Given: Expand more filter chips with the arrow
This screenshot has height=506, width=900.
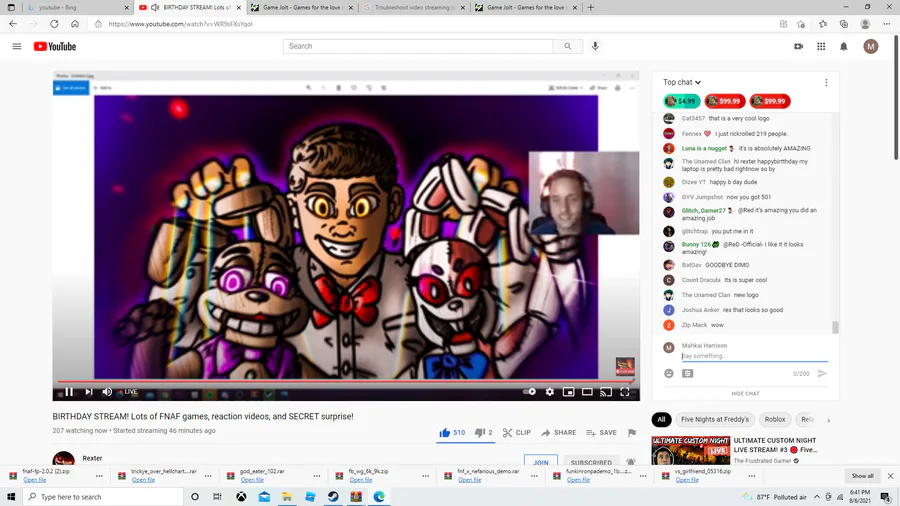Looking at the screenshot, I should click(x=828, y=421).
